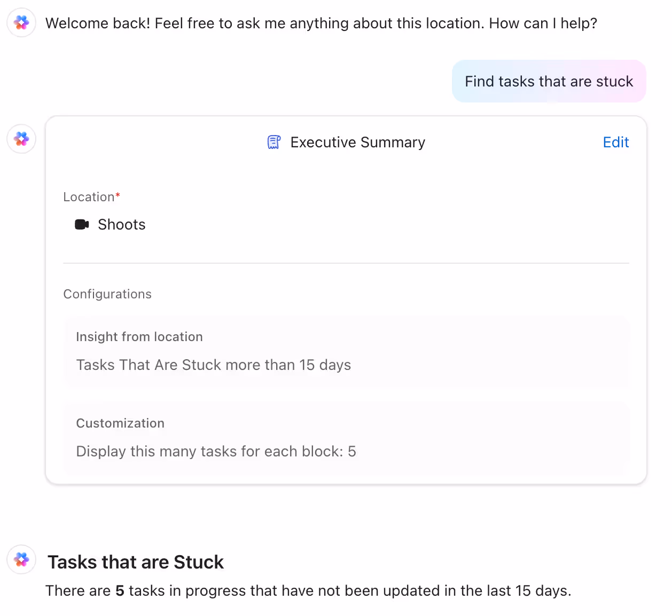The image size is (672, 616).
Task: Click the AI avatar beside the welcome message
Action: point(21,22)
